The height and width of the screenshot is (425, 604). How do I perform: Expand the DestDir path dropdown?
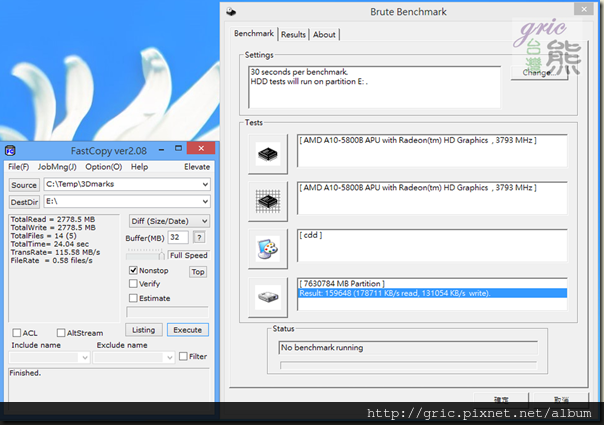pos(205,202)
